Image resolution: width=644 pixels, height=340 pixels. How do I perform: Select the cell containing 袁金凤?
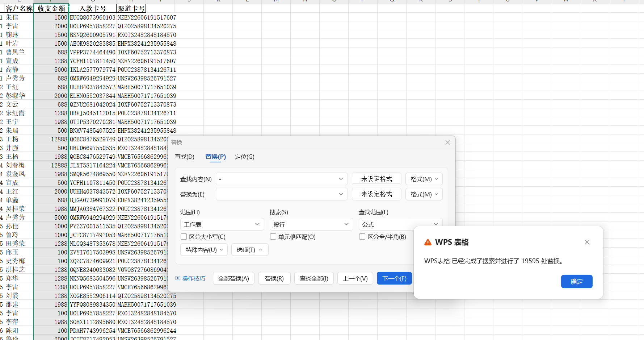pos(19,174)
